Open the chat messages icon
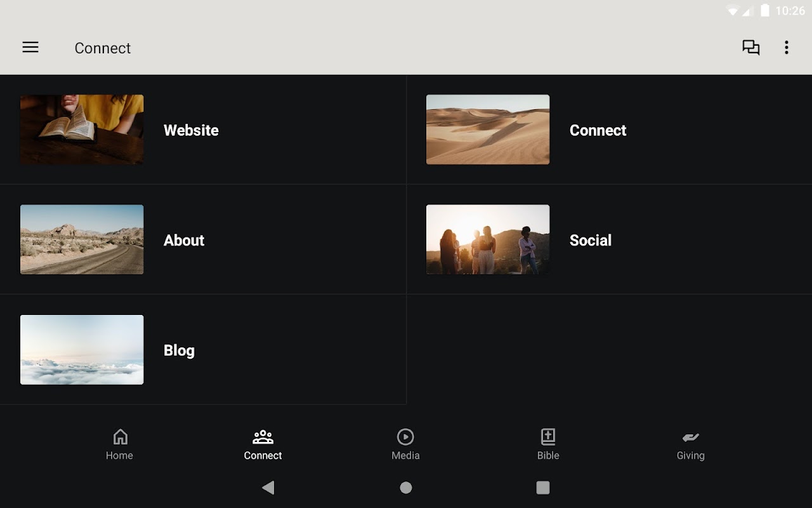 pos(751,48)
